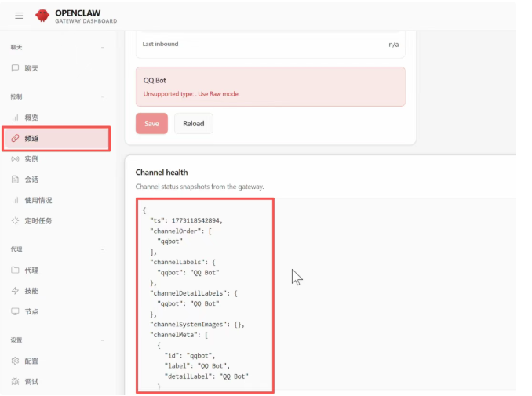532x396 pixels.
Task: Collapse the 设置 sidebar section
Action: (103, 340)
